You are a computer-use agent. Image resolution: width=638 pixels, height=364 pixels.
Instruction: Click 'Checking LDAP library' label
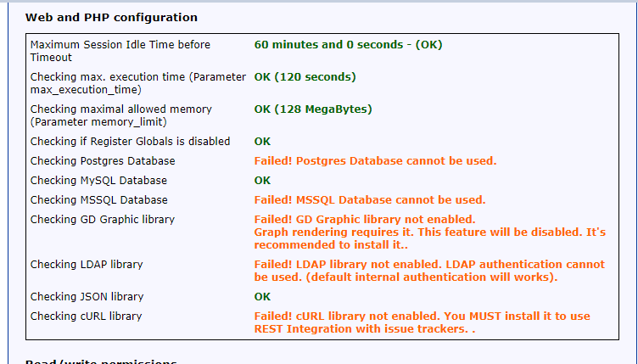click(x=87, y=265)
